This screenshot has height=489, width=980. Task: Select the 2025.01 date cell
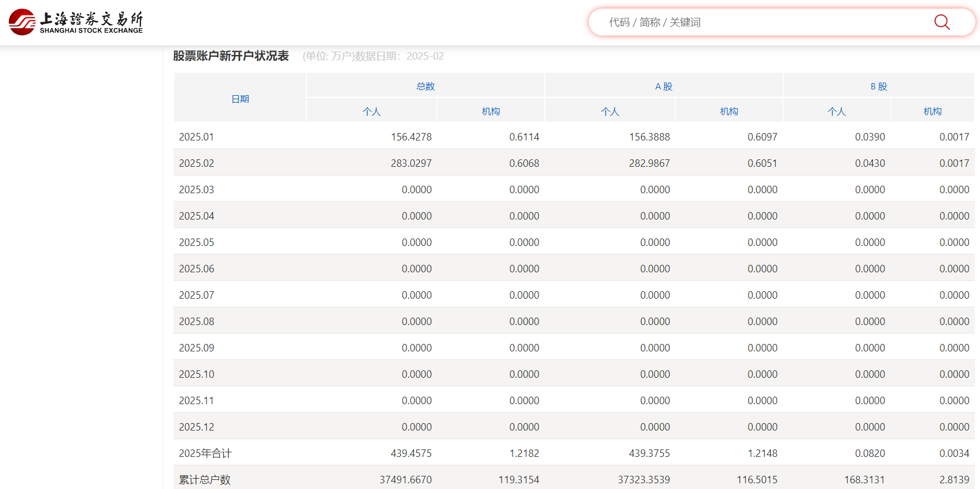196,137
